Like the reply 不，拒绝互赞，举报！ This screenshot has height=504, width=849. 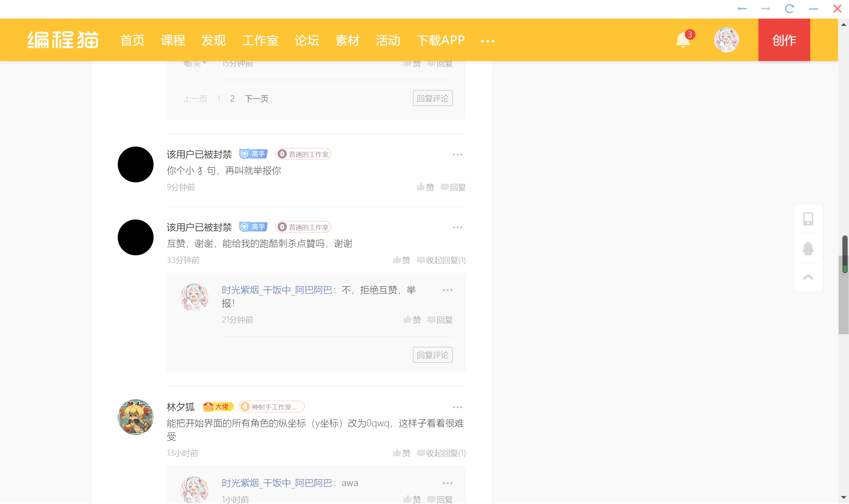(412, 320)
